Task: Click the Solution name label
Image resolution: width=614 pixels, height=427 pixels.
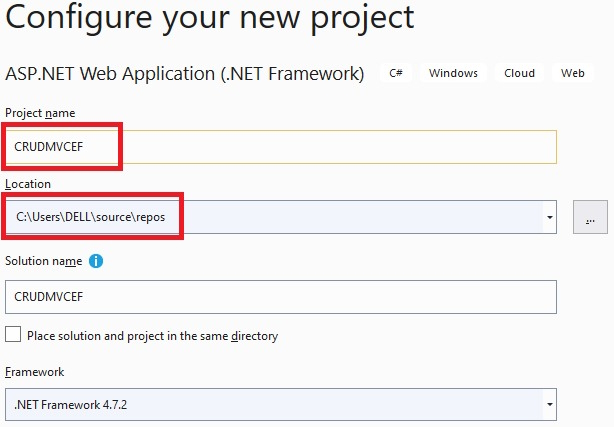Action: point(43,261)
